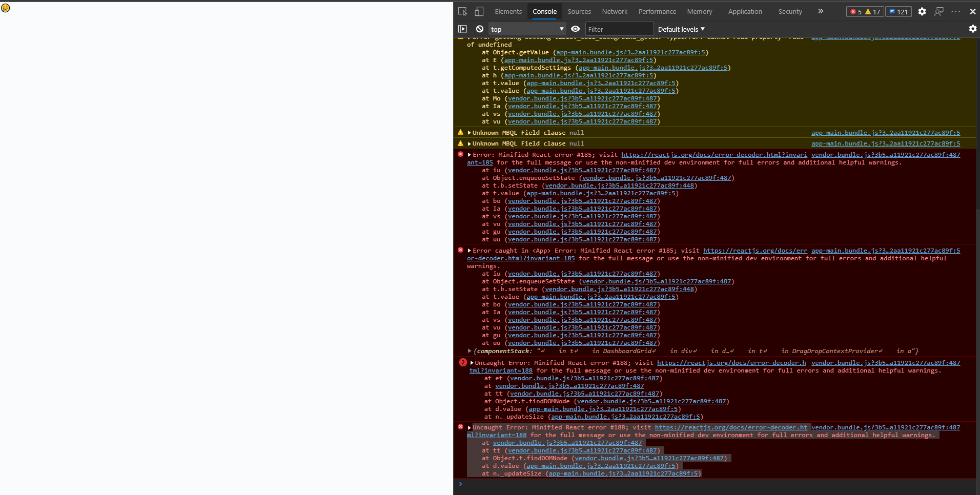Toggle the device toolbar

480,11
